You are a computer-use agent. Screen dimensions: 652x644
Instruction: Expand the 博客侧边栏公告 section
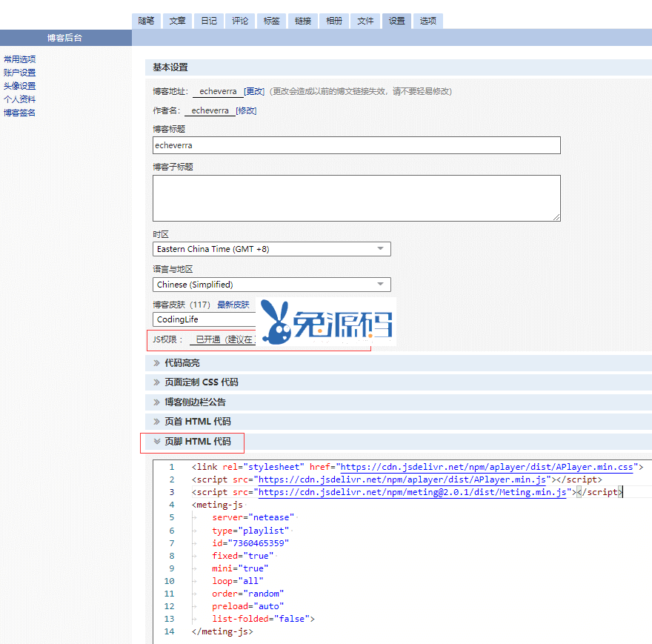pos(195,402)
